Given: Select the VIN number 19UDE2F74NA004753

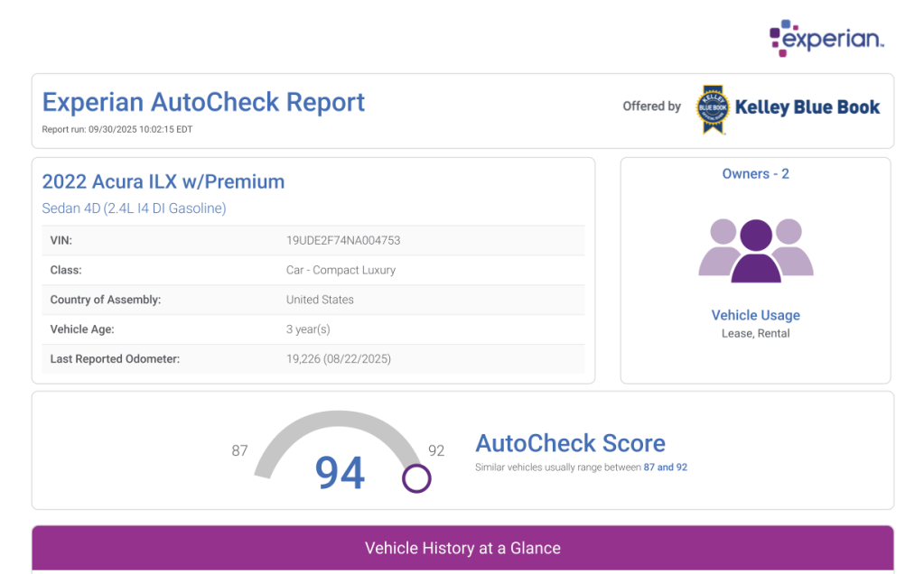Looking at the screenshot, I should coord(343,241).
